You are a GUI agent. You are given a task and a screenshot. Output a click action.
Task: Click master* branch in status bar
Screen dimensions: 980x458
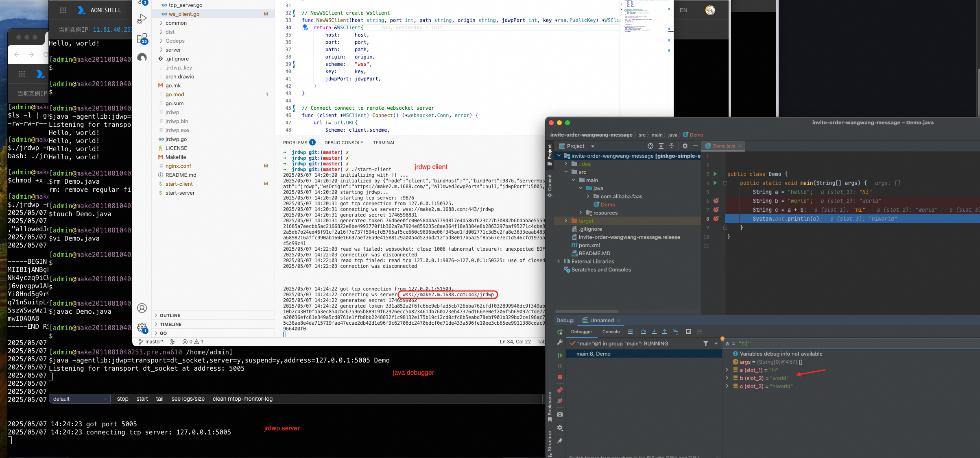151,341
